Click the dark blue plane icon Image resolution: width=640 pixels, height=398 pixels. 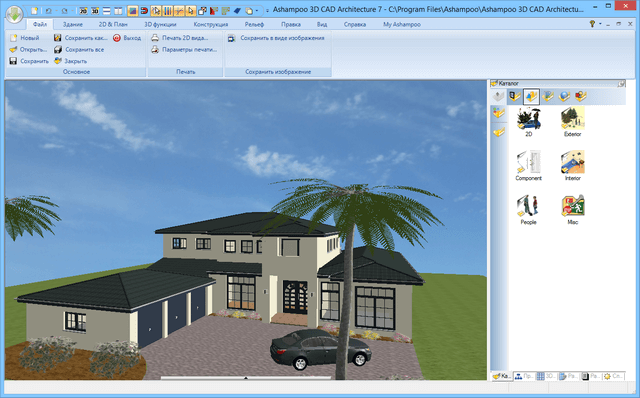tap(237, 11)
